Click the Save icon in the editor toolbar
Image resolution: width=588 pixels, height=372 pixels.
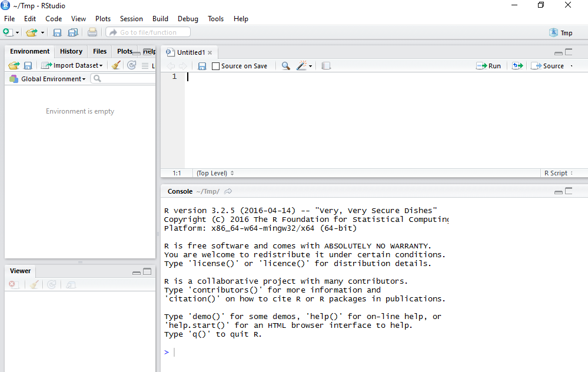[202, 66]
